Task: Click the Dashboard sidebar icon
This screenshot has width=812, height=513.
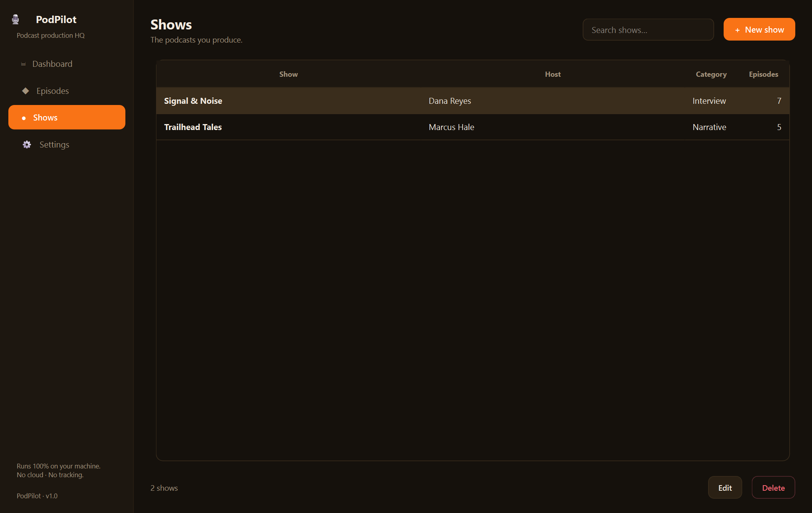Action: point(23,64)
